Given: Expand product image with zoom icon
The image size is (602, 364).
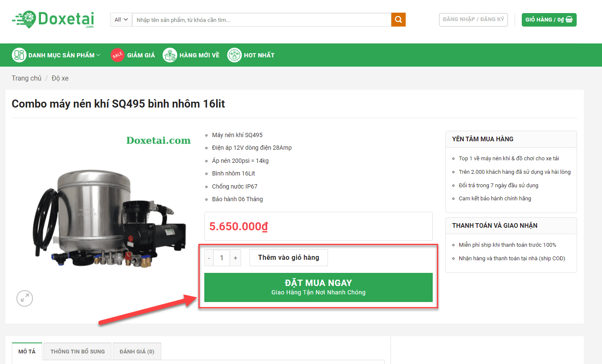Looking at the screenshot, I should coord(24,299).
